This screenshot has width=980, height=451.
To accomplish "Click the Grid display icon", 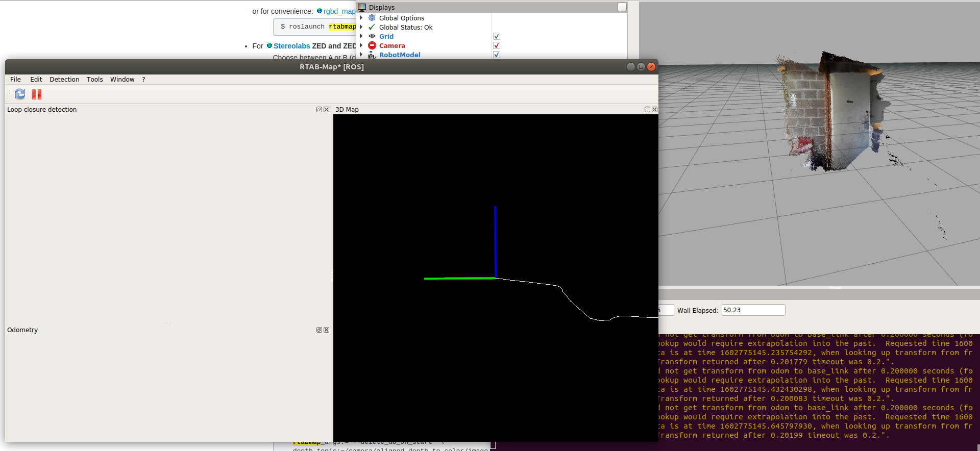I will coord(372,36).
